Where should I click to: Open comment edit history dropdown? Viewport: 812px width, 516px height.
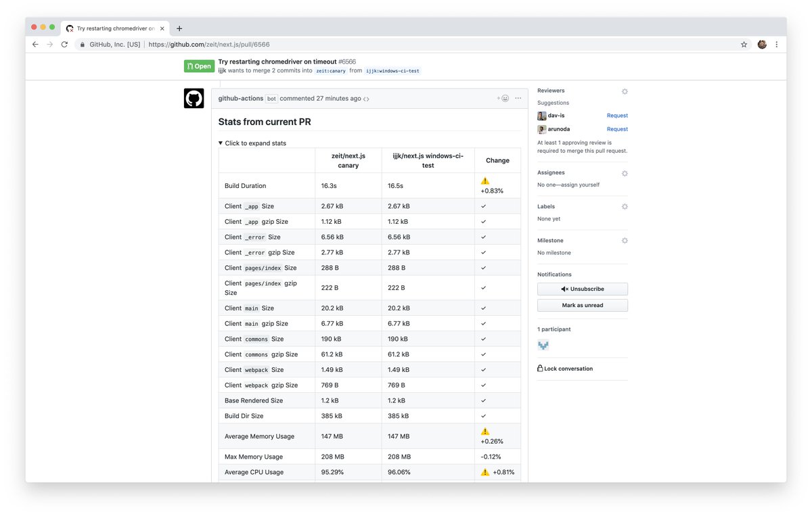tap(366, 99)
